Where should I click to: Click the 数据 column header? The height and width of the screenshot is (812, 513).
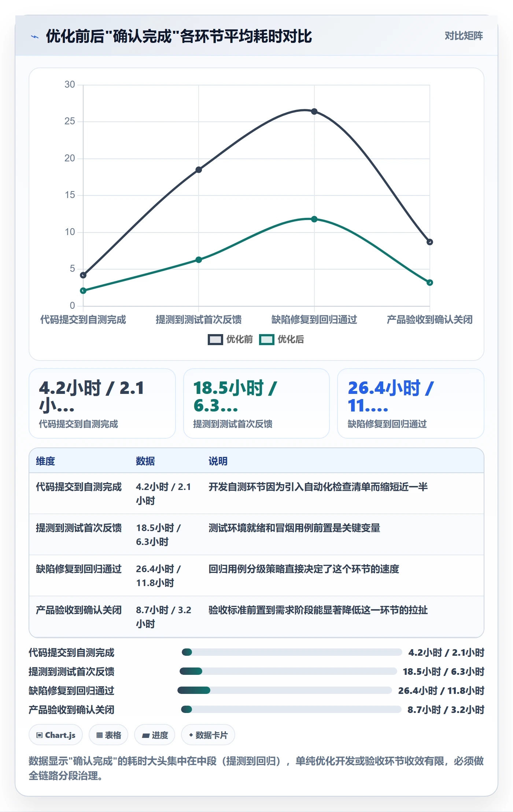pyautogui.click(x=145, y=461)
